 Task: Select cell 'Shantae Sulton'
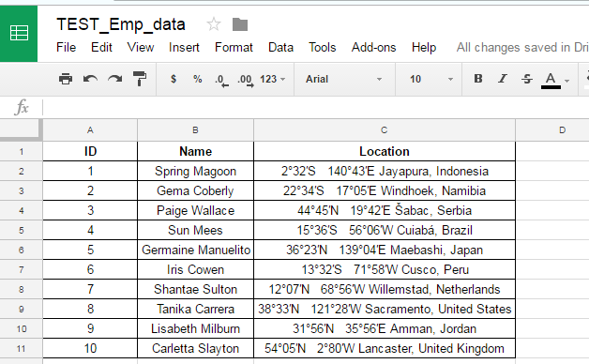(x=195, y=289)
